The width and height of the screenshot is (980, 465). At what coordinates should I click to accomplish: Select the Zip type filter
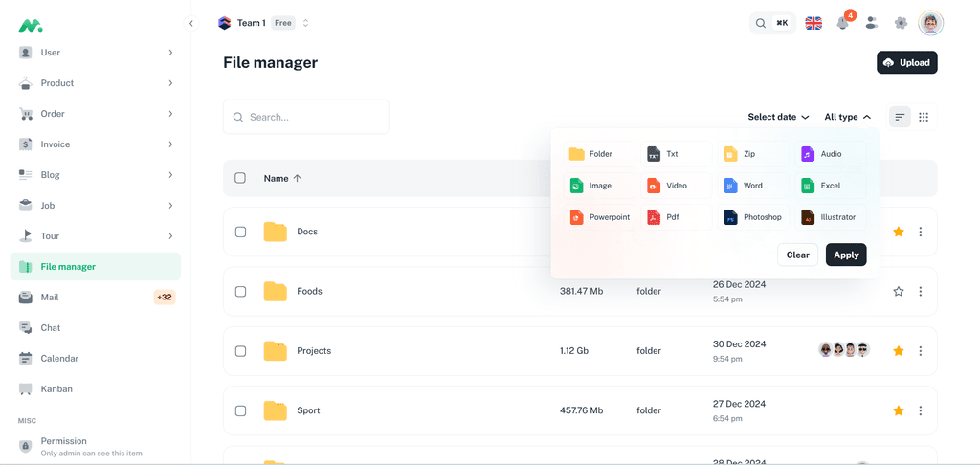753,154
